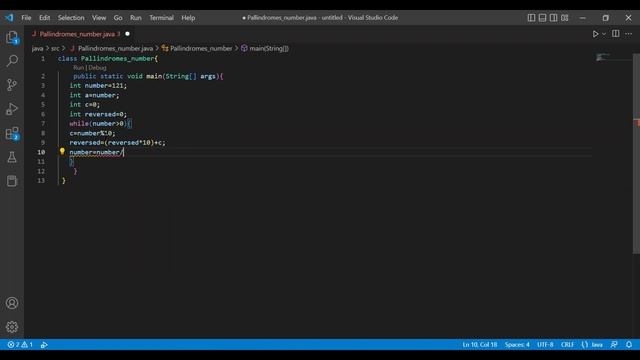Open the View menu
The height and width of the screenshot is (360, 640).
(99, 18)
